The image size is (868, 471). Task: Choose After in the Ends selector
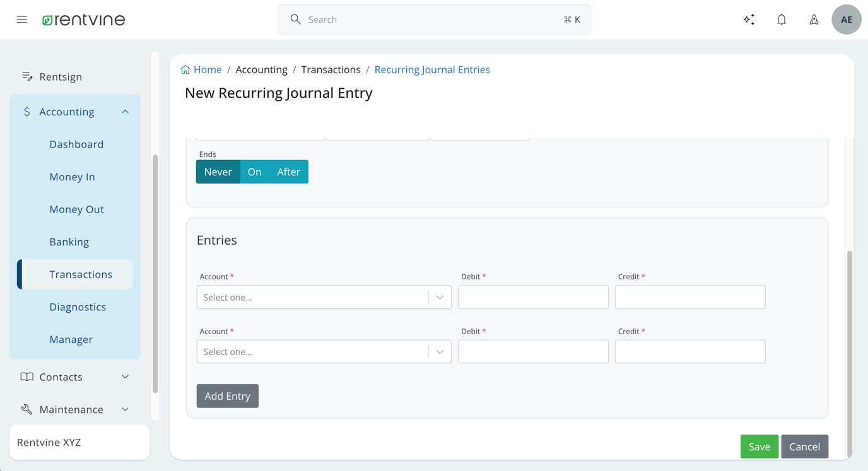click(x=288, y=172)
